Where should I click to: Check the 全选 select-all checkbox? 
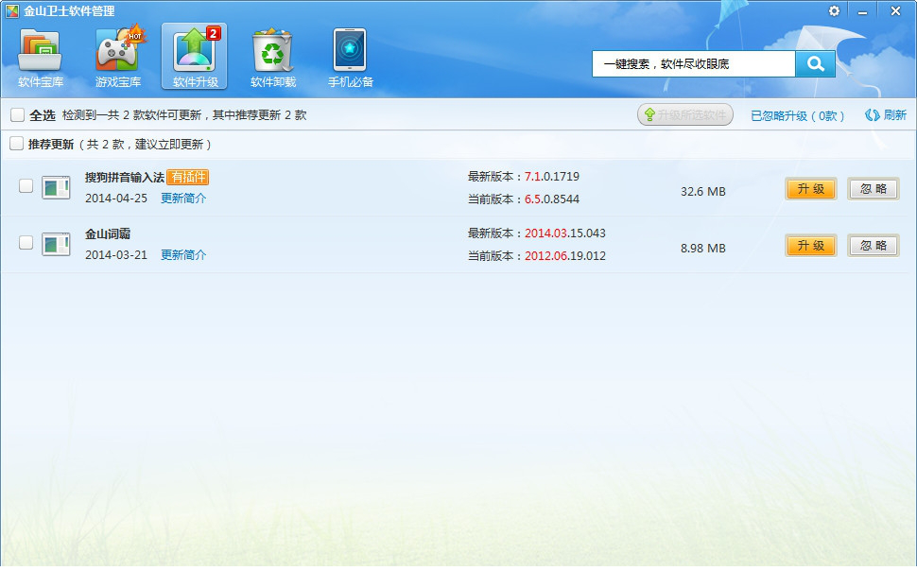pyautogui.click(x=18, y=114)
